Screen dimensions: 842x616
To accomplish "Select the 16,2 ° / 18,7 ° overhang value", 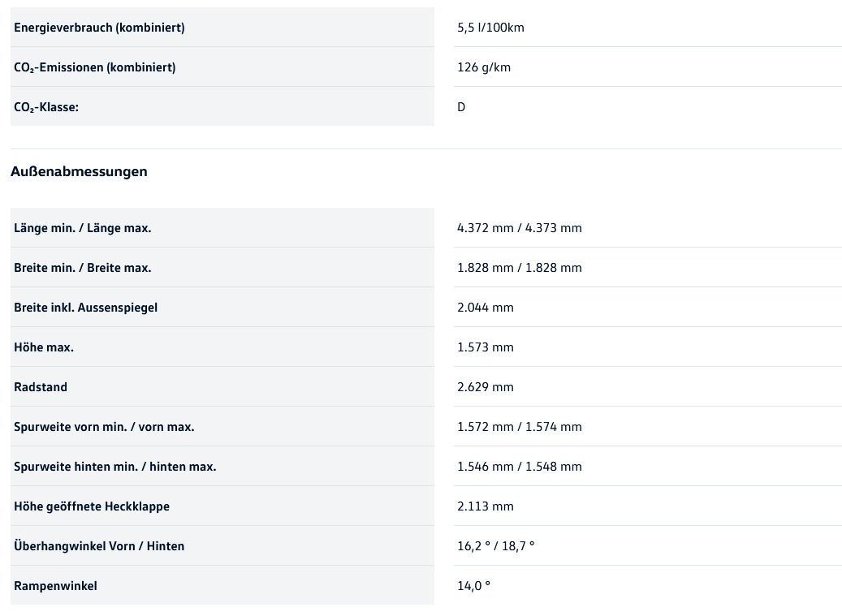I will [495, 546].
